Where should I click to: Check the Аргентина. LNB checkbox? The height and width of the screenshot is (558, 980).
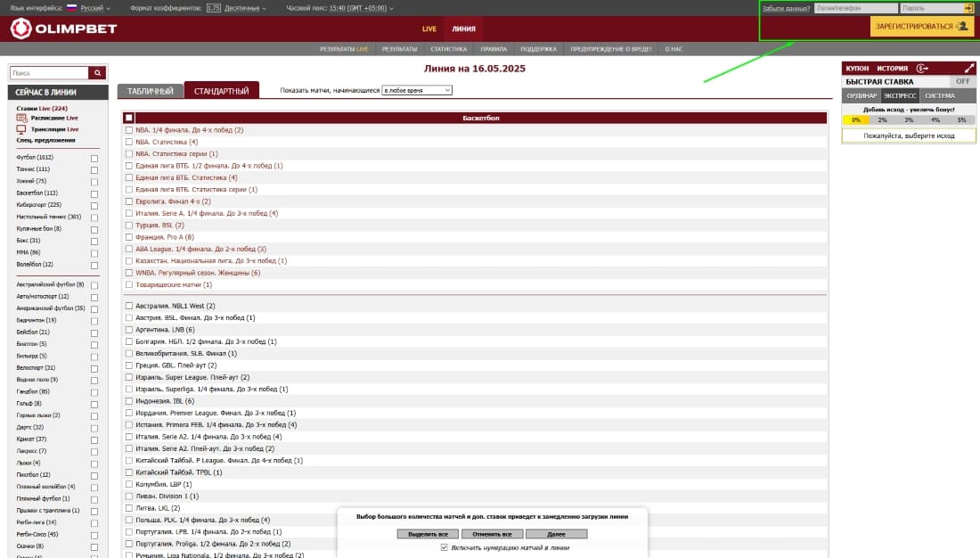point(129,330)
